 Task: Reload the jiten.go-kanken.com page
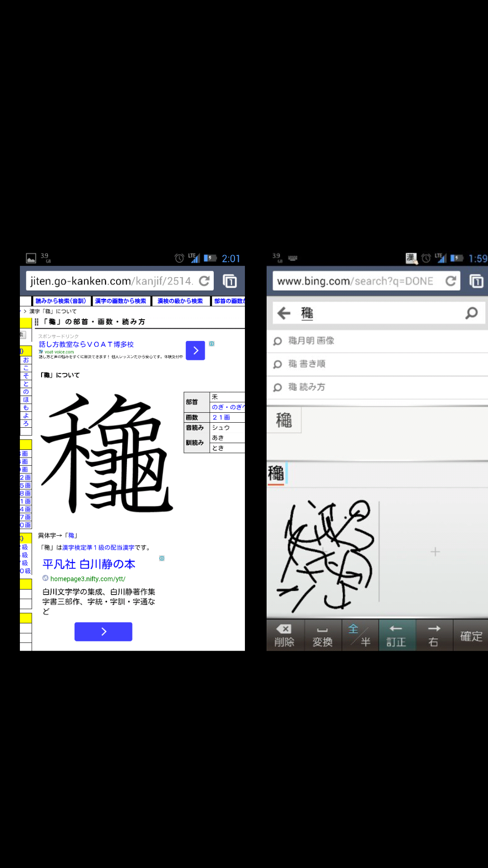(204, 281)
